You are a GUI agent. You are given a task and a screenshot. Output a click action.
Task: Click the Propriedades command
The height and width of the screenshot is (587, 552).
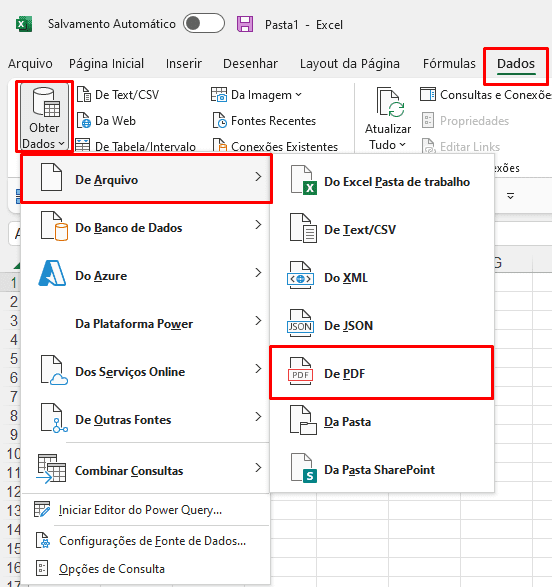[466, 121]
